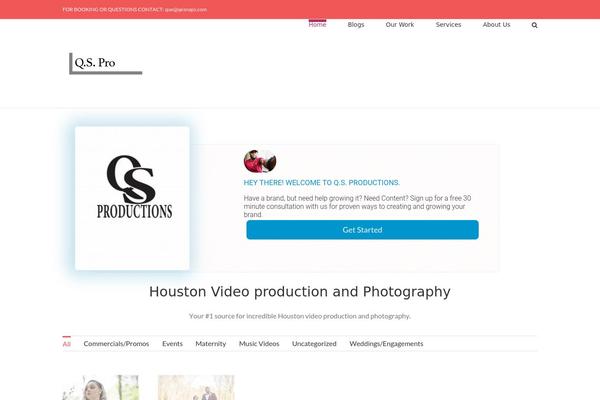
Task: Click the Q.S. Pro site logo
Action: (x=106, y=63)
